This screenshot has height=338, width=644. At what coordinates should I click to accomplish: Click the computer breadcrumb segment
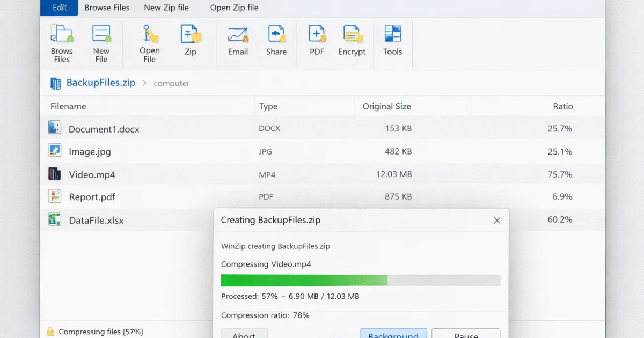pos(171,84)
